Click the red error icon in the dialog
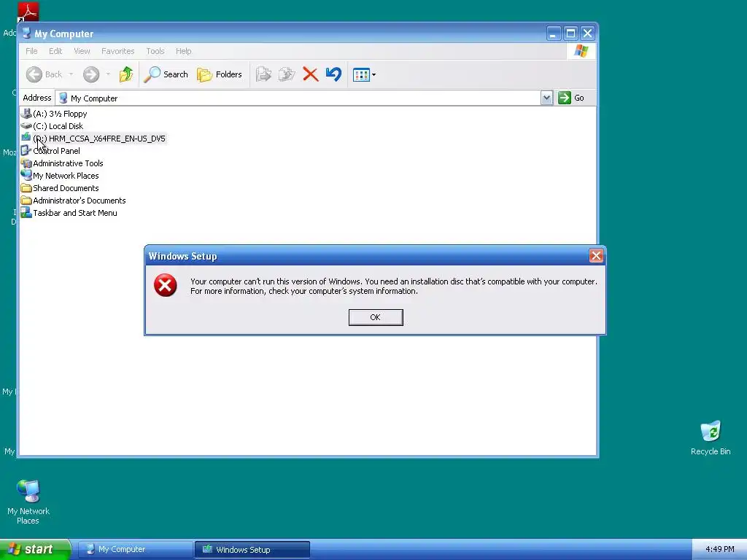This screenshot has height=560, width=747. [166, 285]
